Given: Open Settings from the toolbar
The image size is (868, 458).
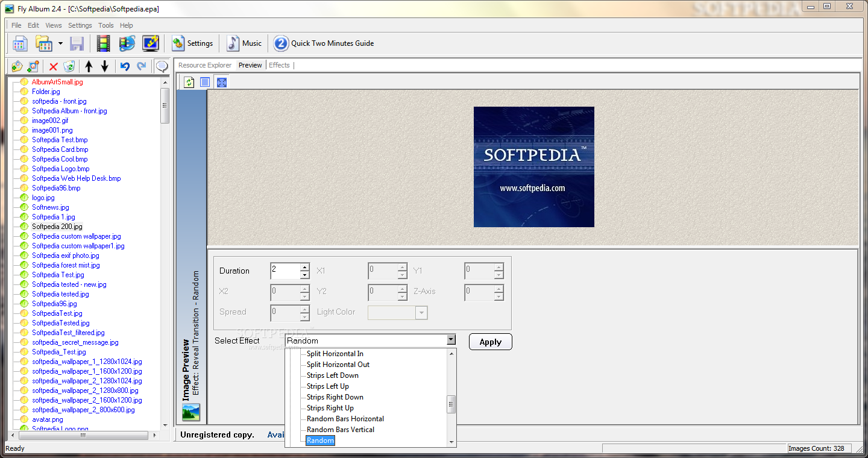Looking at the screenshot, I should 192,43.
